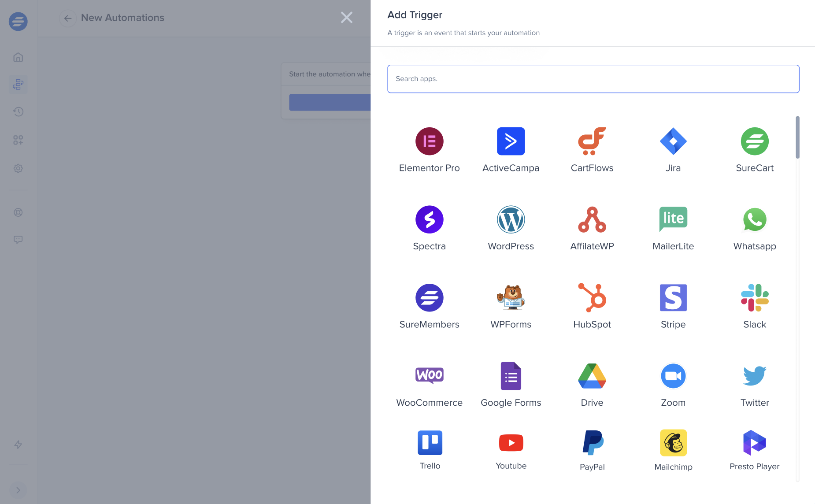Select Trello as the trigger app
Viewport: 815px width, 504px height.
429,443
